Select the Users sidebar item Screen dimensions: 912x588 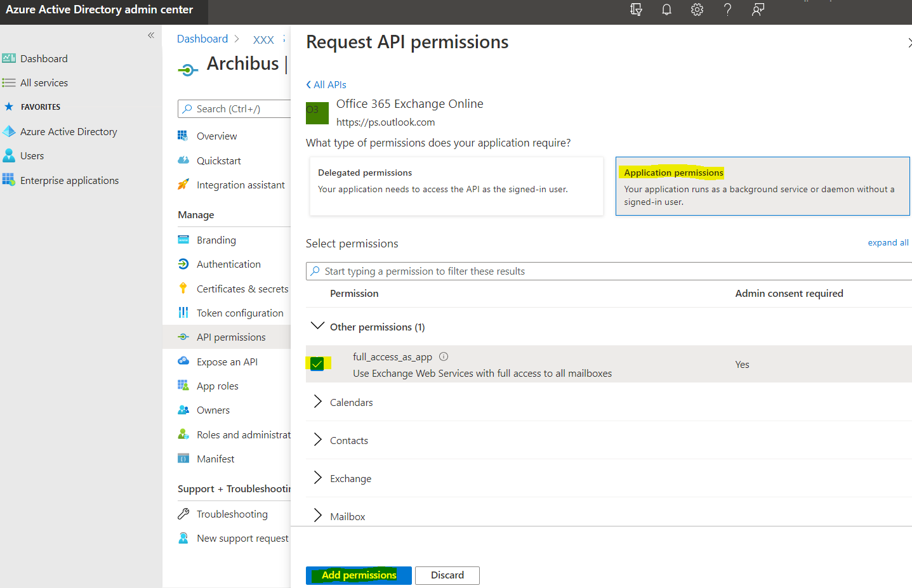pos(31,155)
